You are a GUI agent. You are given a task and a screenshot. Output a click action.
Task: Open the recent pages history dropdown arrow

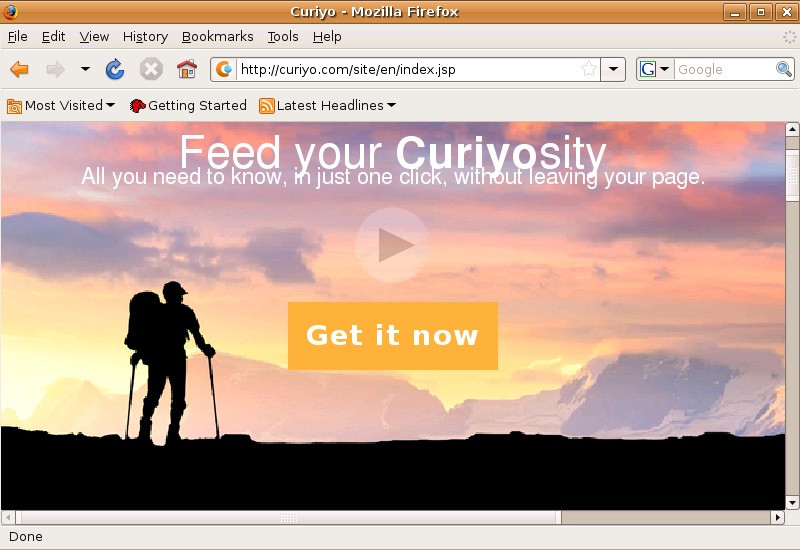[85, 68]
